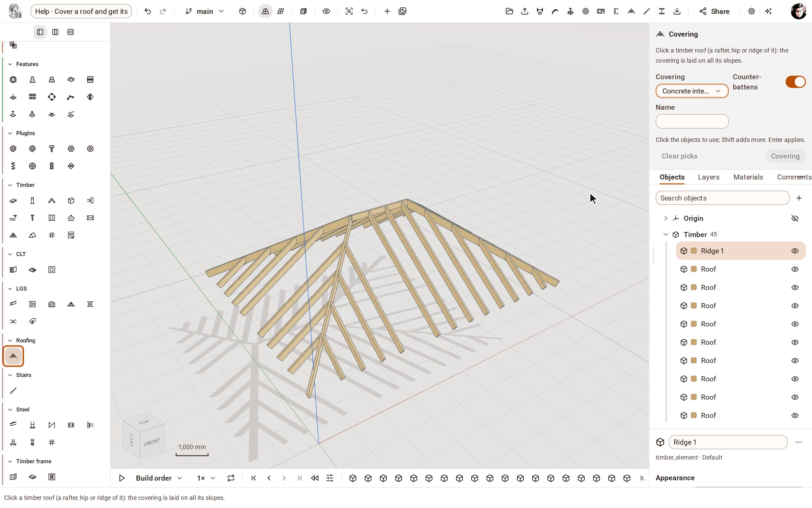Click the Share button
The width and height of the screenshot is (812, 508).
[x=714, y=11]
